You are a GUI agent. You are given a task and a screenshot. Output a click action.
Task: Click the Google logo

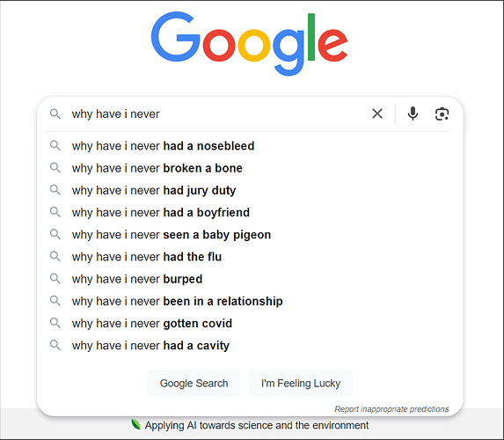tap(250, 44)
